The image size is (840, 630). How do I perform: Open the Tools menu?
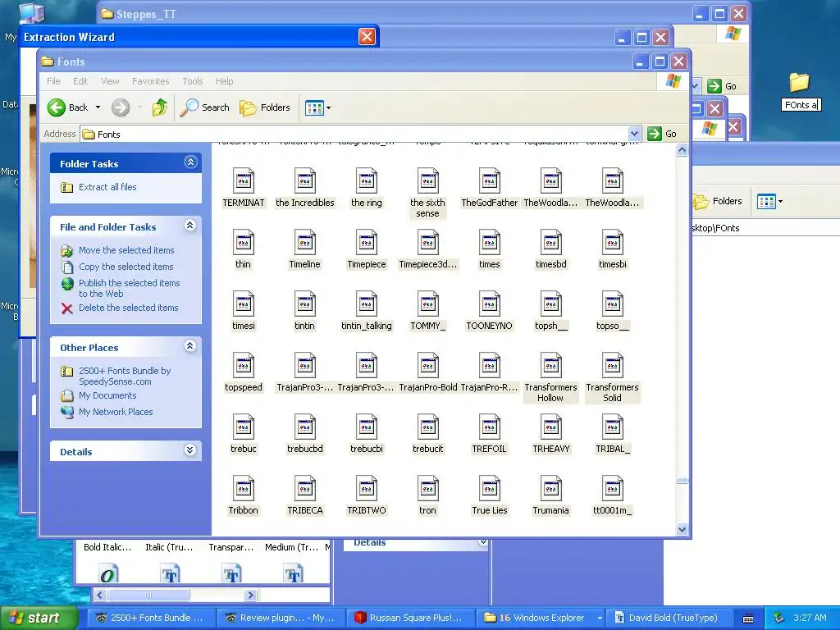pos(192,81)
